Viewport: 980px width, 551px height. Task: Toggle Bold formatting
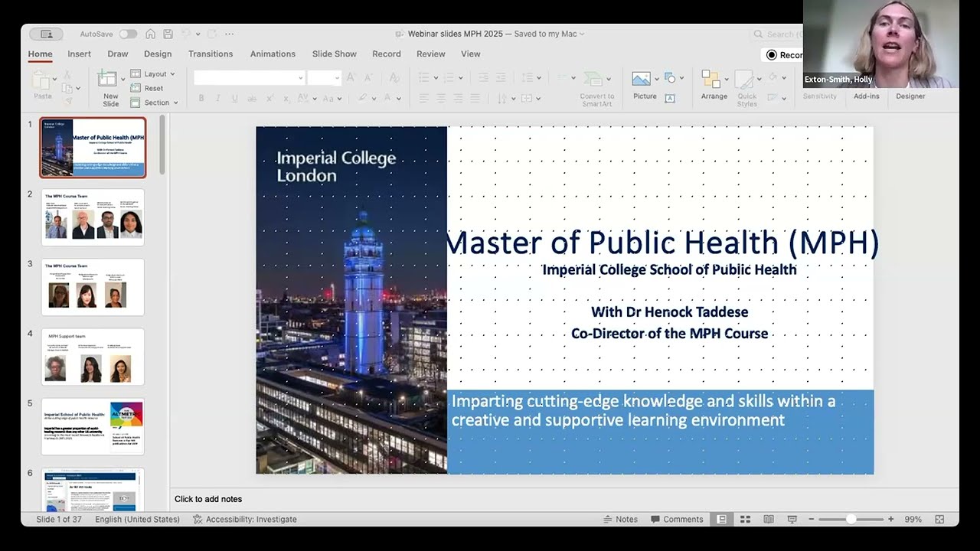pos(201,99)
